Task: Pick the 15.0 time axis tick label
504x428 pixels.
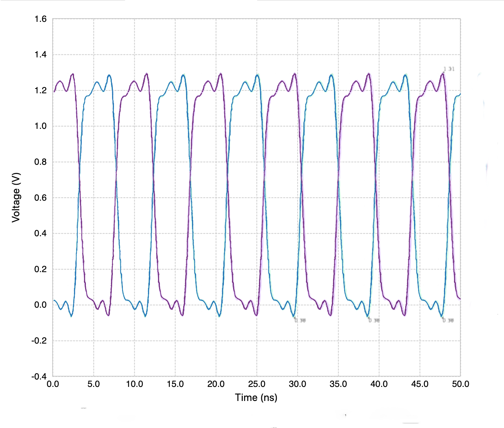Action: click(175, 384)
